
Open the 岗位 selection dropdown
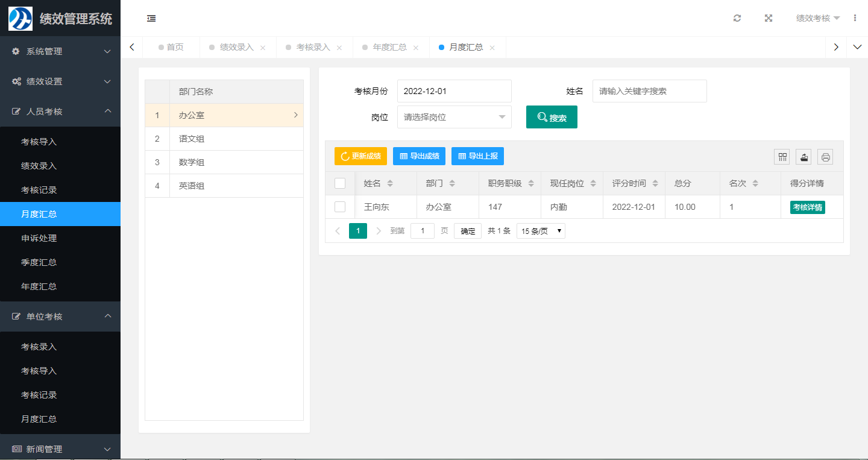(454, 117)
